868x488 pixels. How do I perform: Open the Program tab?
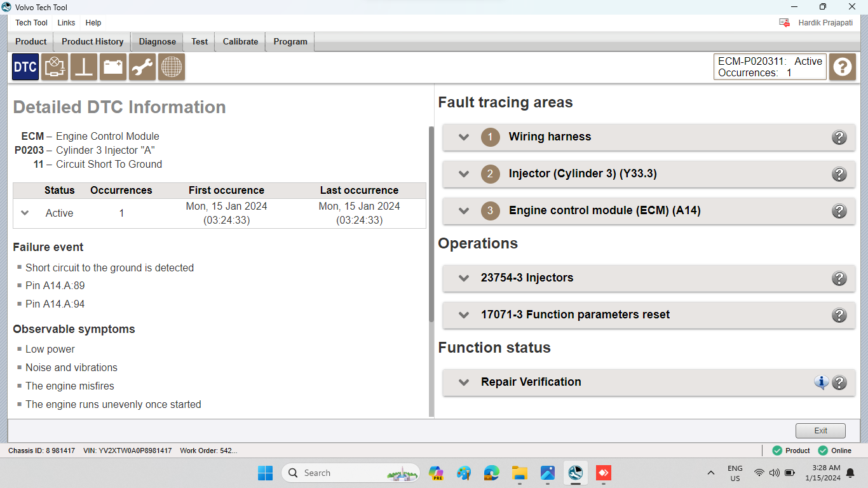coord(290,41)
